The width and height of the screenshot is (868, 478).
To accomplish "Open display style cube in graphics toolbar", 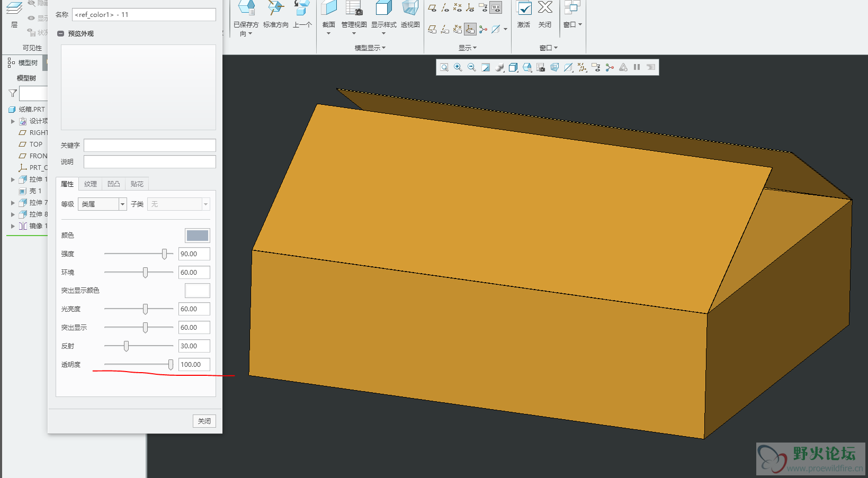I will (513, 67).
